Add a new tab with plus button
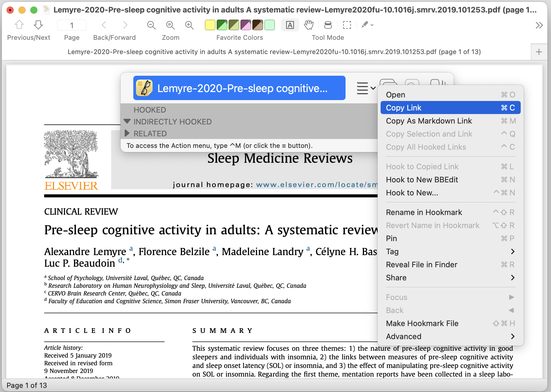 539,52
